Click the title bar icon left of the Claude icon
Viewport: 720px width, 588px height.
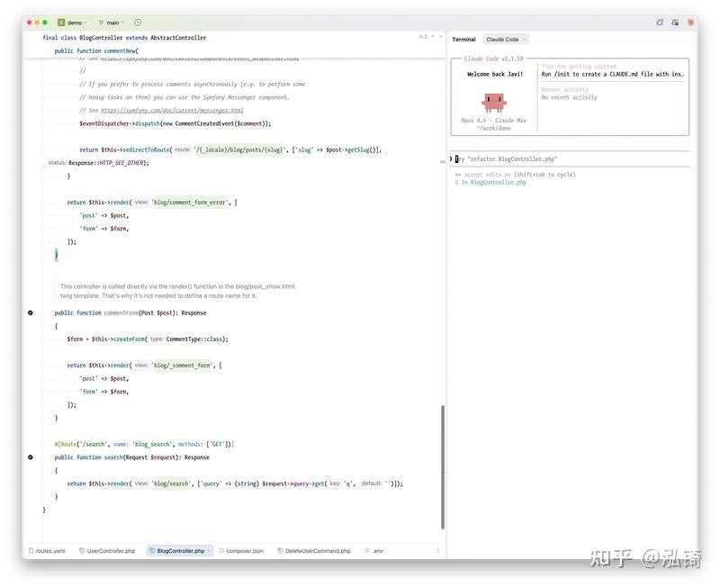tap(675, 22)
